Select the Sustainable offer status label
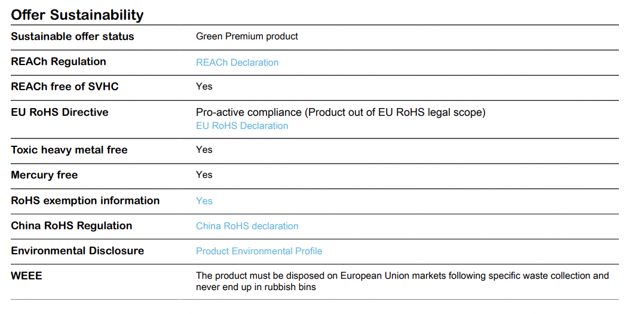 click(72, 36)
